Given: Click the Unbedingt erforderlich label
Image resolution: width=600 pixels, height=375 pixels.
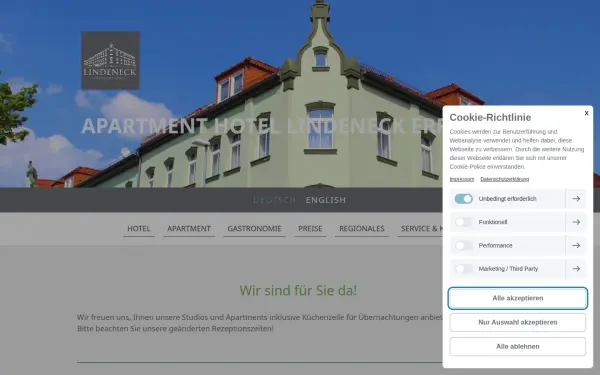Looking at the screenshot, I should (x=507, y=199).
